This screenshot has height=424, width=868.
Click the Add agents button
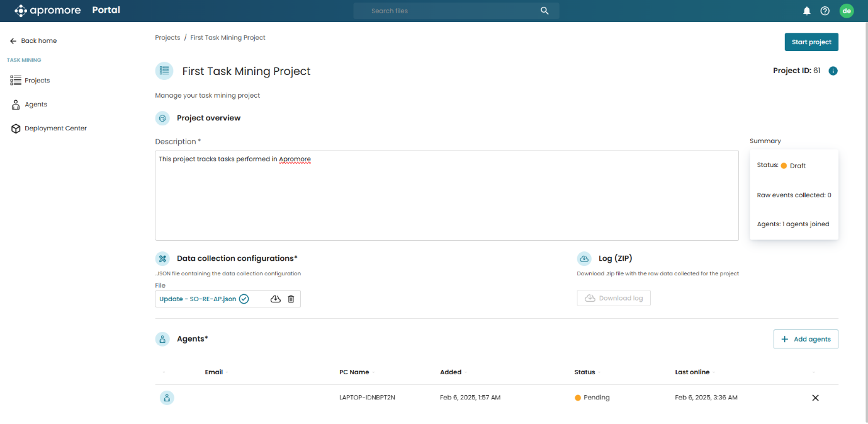pos(806,339)
